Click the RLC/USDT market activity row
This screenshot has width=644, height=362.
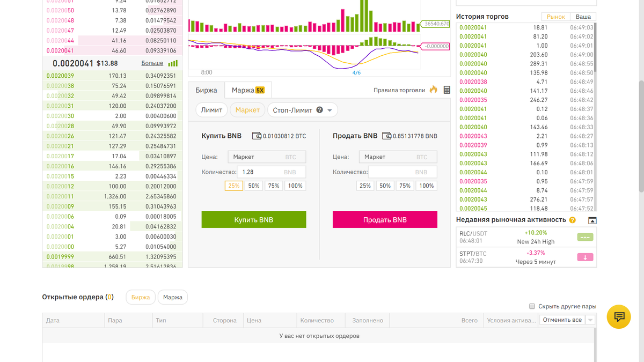pos(526,238)
